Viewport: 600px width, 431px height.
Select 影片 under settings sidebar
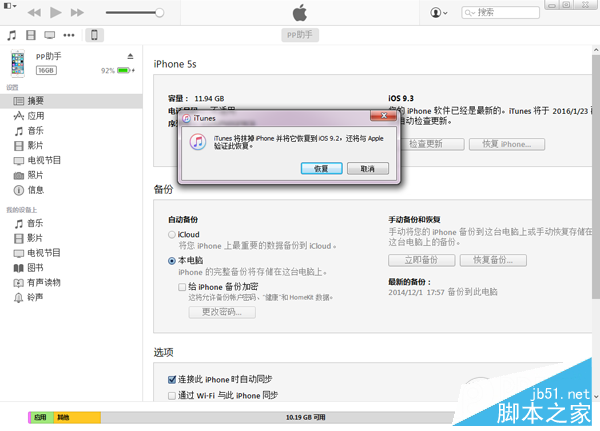(71, 145)
